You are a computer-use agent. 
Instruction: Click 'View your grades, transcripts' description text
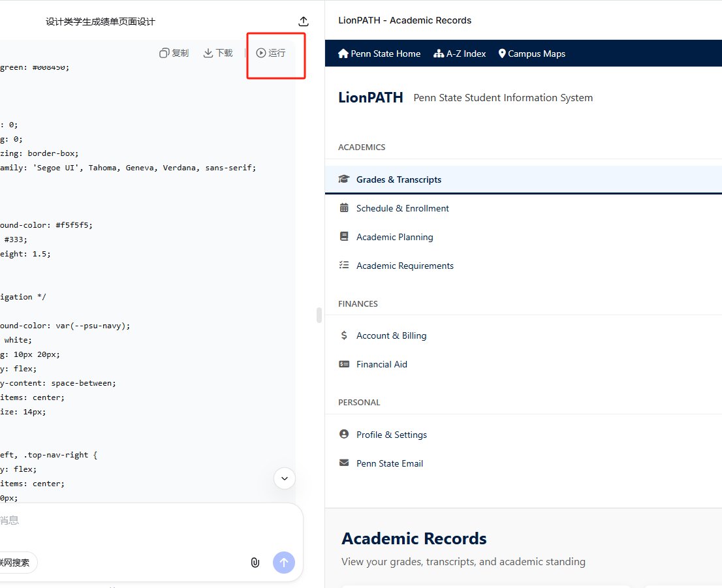[x=463, y=562]
